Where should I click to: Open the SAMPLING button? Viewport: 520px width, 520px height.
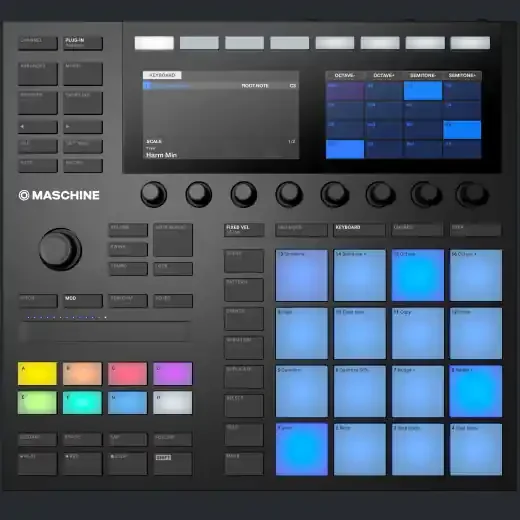(x=83, y=103)
